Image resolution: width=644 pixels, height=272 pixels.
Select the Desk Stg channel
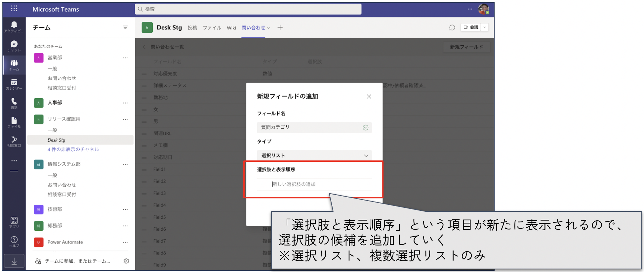80,140
